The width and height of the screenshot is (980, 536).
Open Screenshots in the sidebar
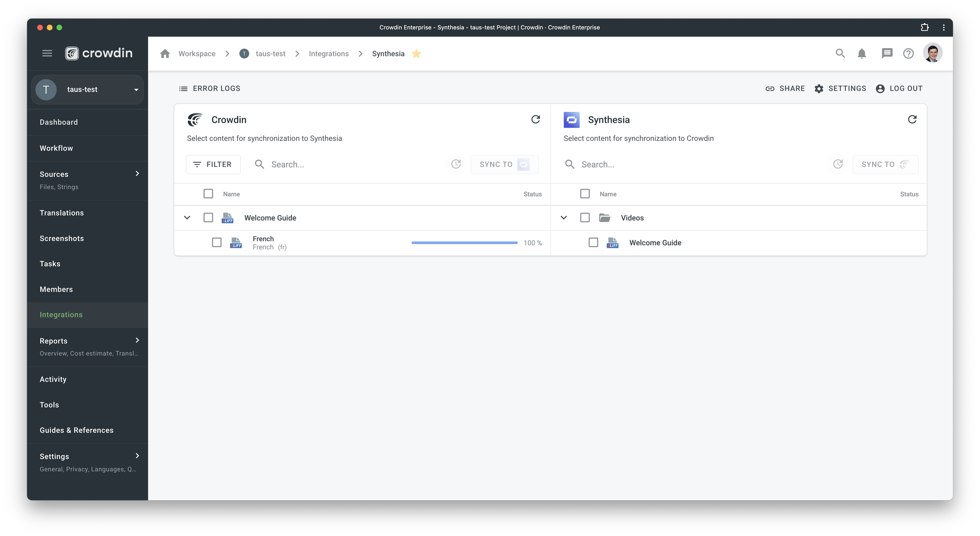pyautogui.click(x=88, y=238)
